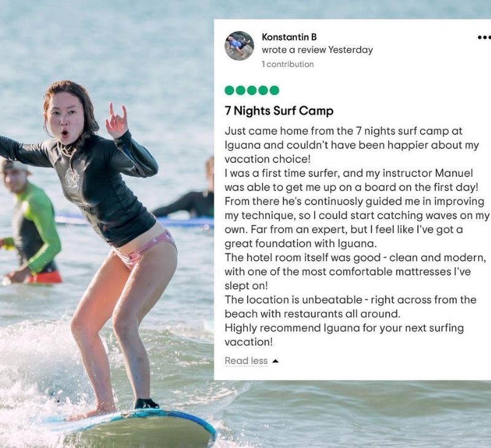Image resolution: width=491 pixels, height=448 pixels.
Task: Click the second green rating bubble
Action: tap(241, 90)
